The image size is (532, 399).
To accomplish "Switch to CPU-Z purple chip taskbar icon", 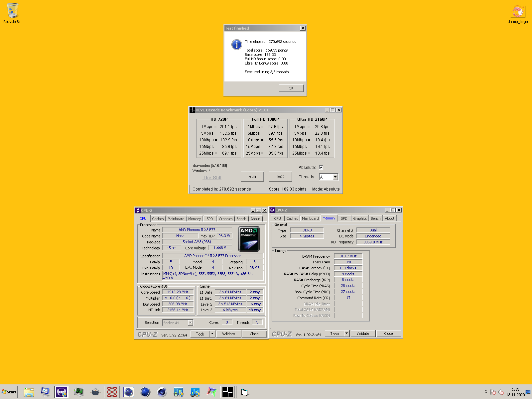I will pyautogui.click(x=62, y=392).
